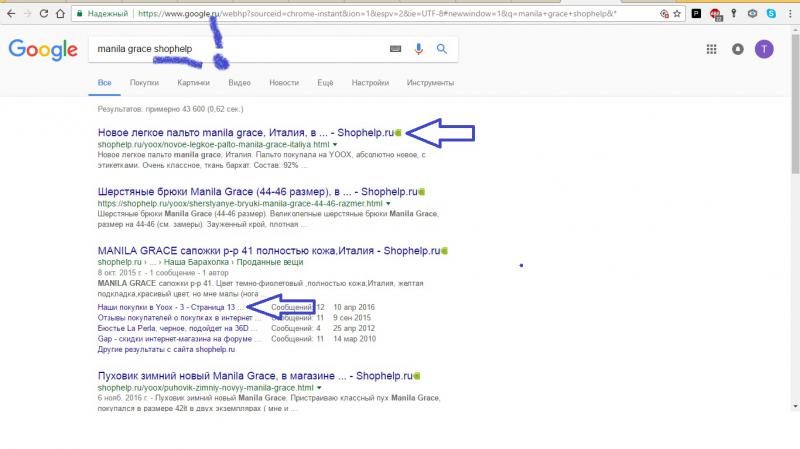The width and height of the screenshot is (800, 449).
Task: Expand dropdown arrow next to sherstyanye-bryuki URL
Action: pyautogui.click(x=388, y=204)
